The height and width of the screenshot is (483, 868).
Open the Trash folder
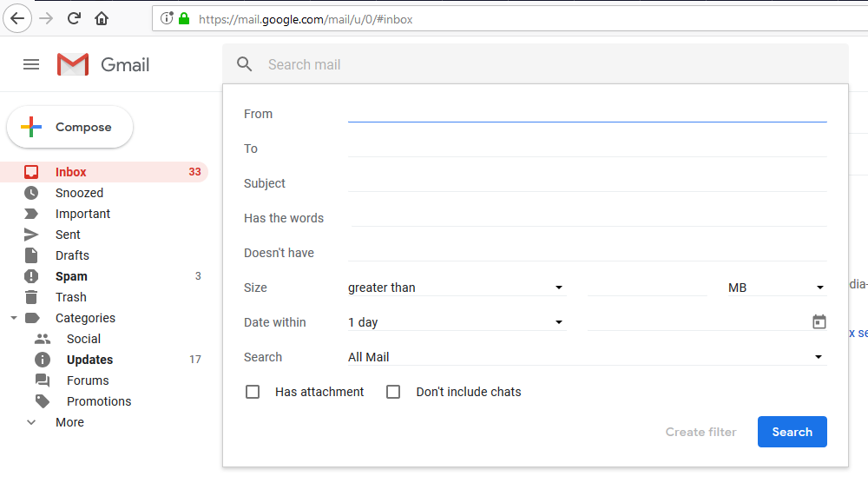click(71, 297)
